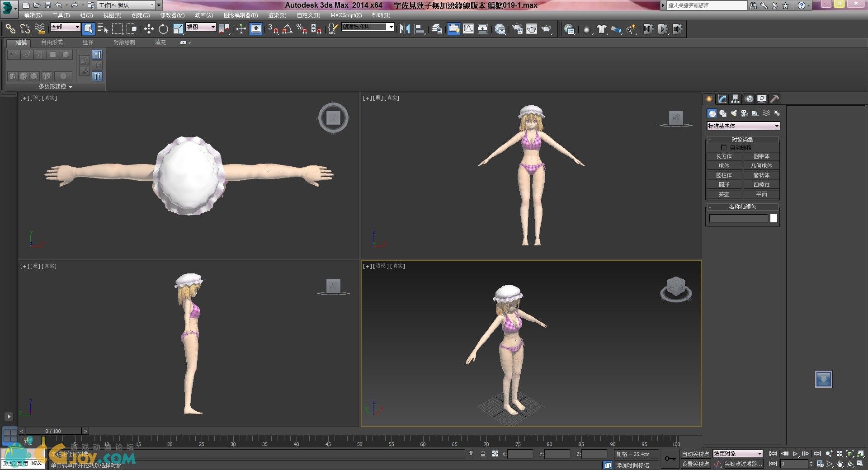Select the Link tool in main toolbar
This screenshot has height=470, width=868.
[10, 29]
